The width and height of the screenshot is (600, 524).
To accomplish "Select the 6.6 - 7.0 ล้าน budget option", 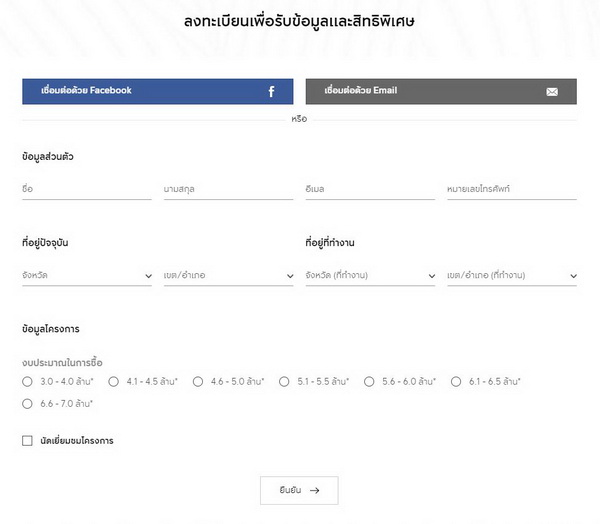I will tap(27, 404).
